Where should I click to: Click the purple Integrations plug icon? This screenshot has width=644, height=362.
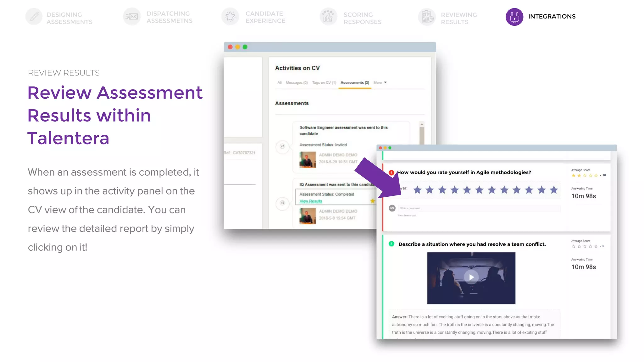tap(514, 17)
